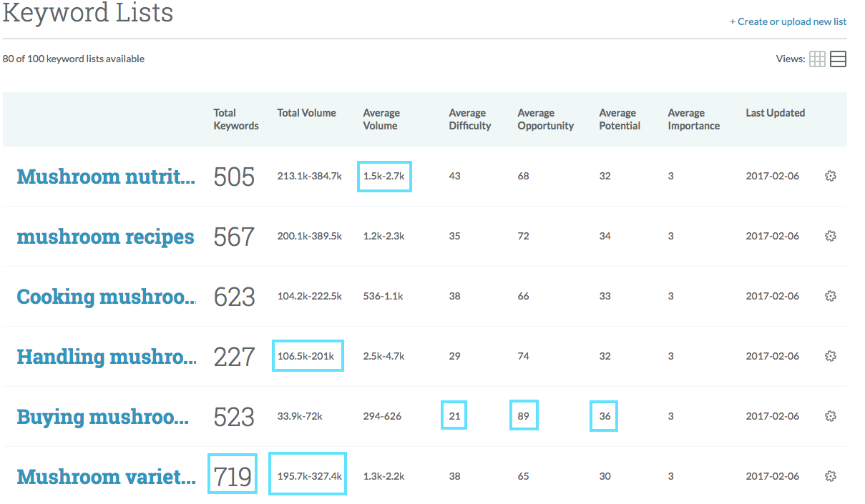
Task: Open the Buying mushrooms keyword list
Action: tap(102, 417)
